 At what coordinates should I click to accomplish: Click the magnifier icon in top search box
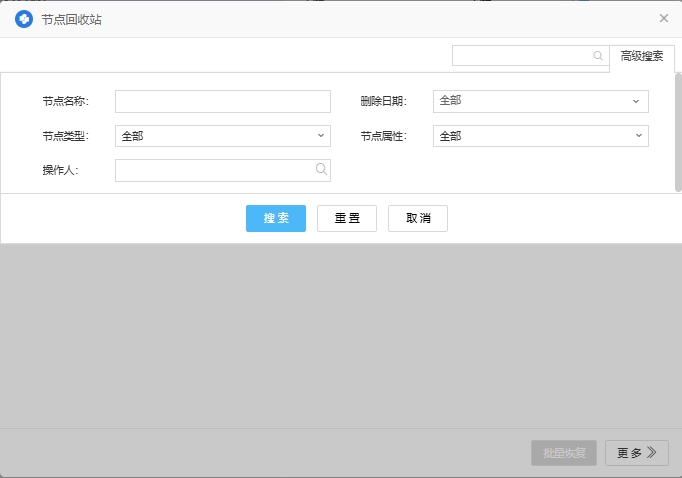point(598,56)
